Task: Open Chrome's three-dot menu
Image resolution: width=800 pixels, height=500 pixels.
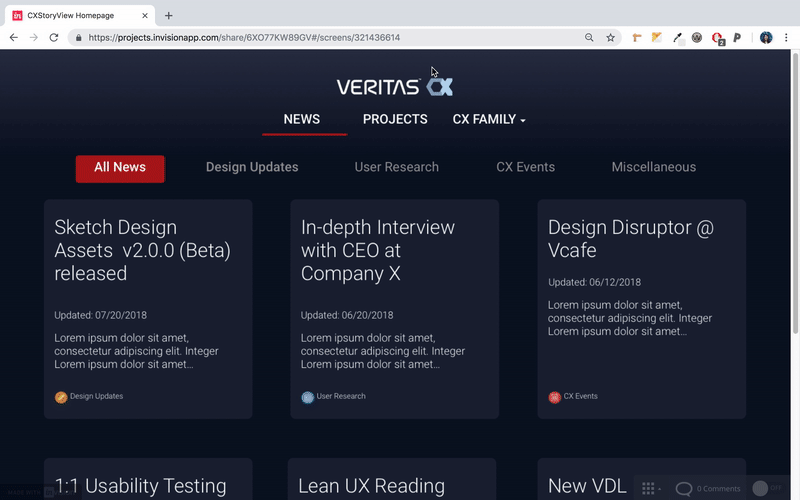Action: pyautogui.click(x=786, y=37)
